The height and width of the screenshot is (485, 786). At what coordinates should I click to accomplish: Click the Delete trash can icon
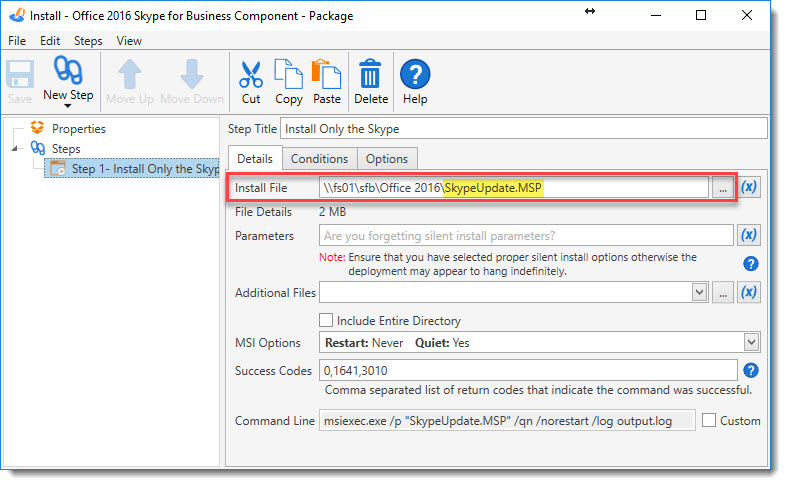pyautogui.click(x=370, y=74)
